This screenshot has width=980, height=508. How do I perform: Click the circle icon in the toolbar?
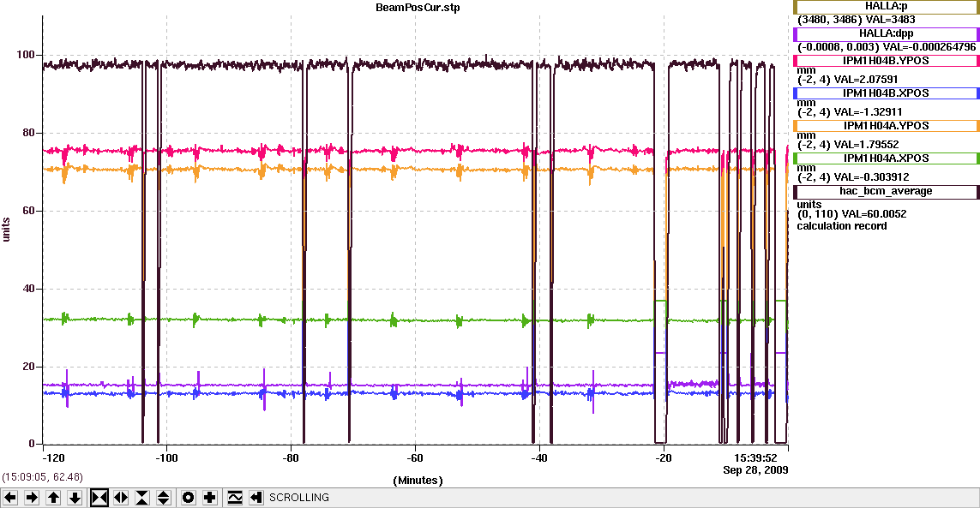pyautogui.click(x=188, y=498)
